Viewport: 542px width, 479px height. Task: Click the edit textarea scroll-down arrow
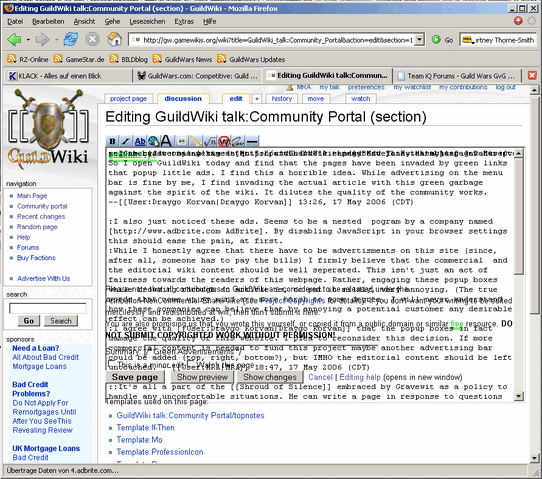pos(519,396)
